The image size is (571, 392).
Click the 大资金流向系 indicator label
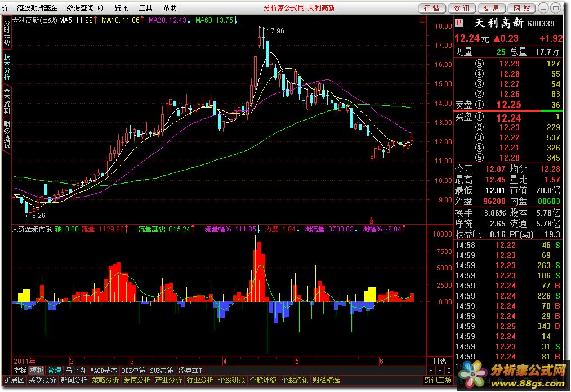point(32,229)
